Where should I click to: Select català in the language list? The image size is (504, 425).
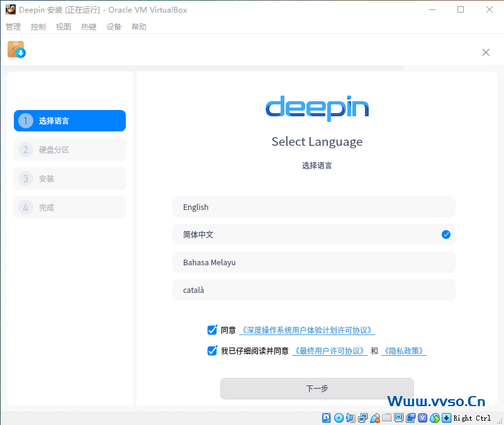[x=313, y=290]
